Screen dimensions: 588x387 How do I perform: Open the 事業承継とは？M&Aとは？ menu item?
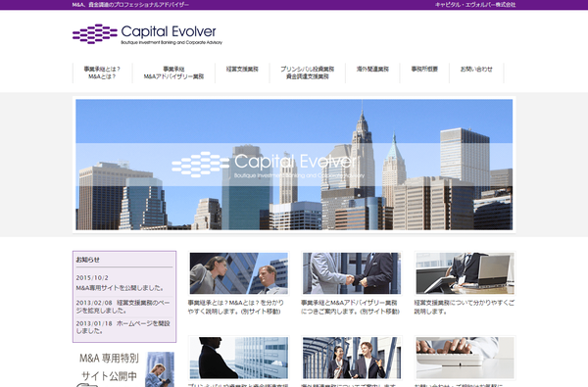(102, 73)
